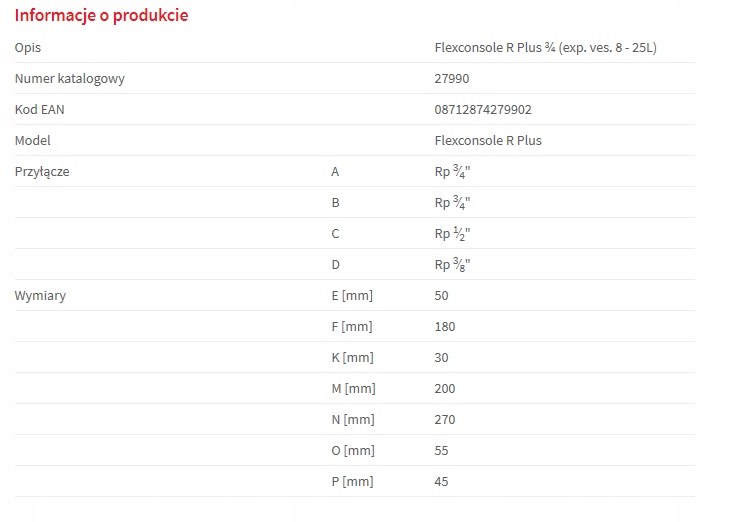Click the connection "B" sub-label
Viewport: 730px width, 522px height.
coord(336,203)
